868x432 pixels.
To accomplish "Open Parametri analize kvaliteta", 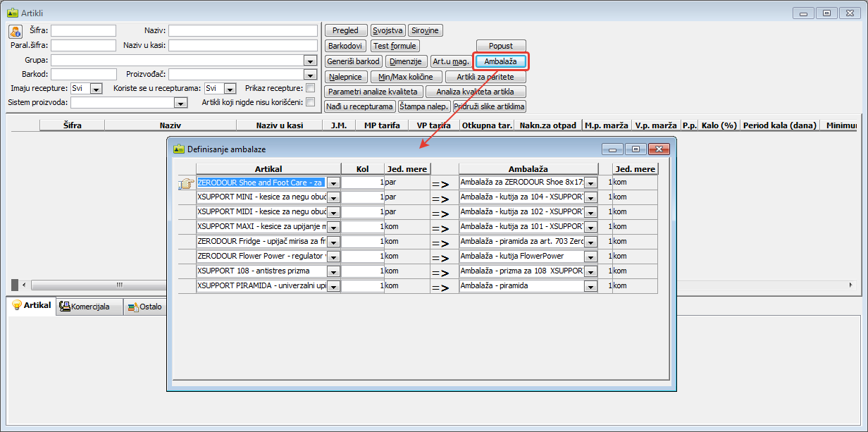I will (374, 92).
